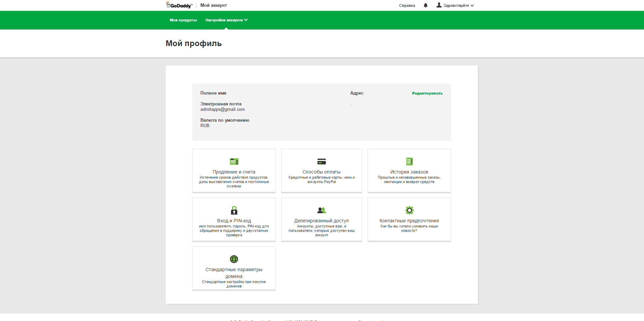Open the История заказов section

409,172
